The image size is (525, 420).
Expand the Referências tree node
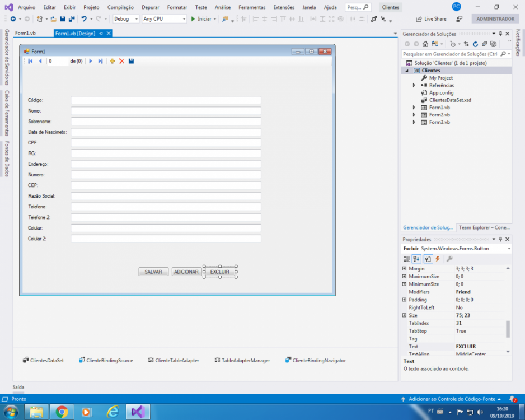[x=414, y=85]
